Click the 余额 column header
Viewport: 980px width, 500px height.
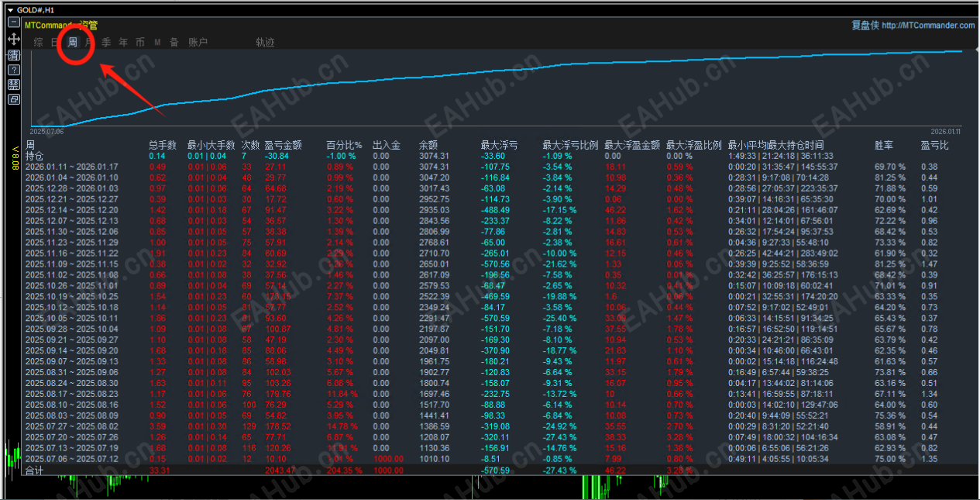428,145
